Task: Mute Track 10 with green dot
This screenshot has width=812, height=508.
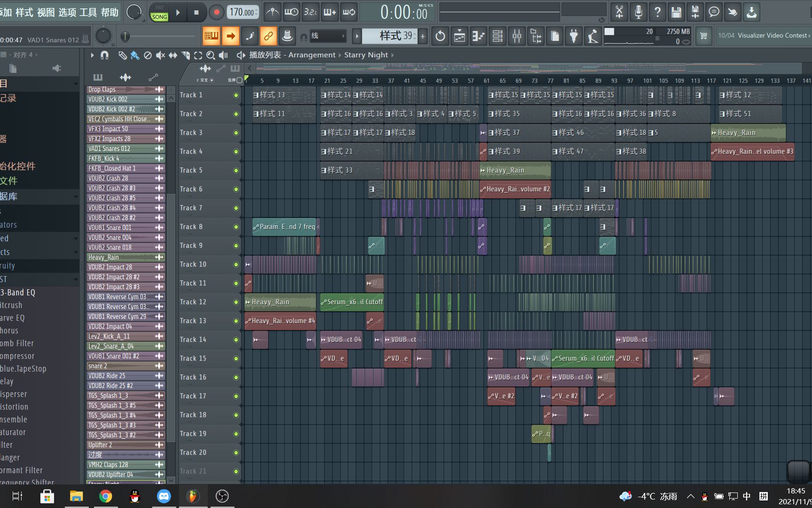Action: tap(236, 264)
